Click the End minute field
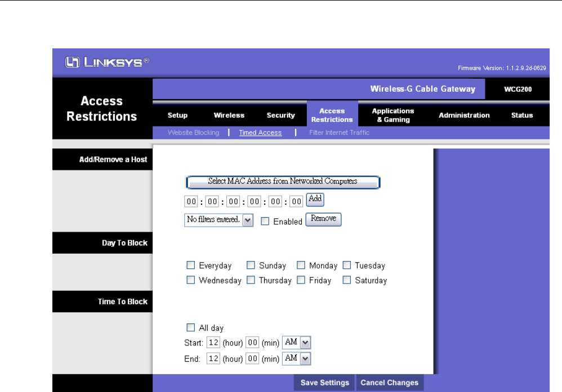Viewport: 562px width, 392px height. (252, 358)
